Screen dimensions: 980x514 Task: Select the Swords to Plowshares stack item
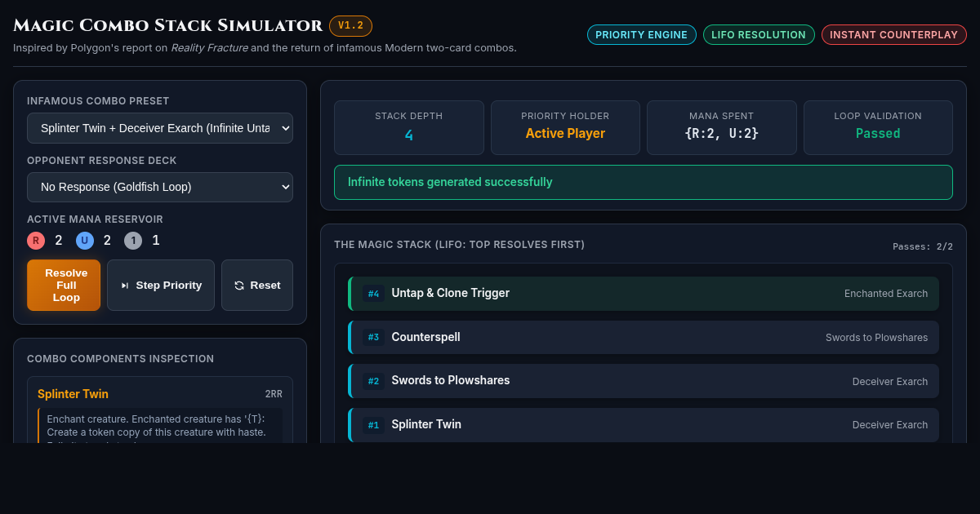pos(644,381)
